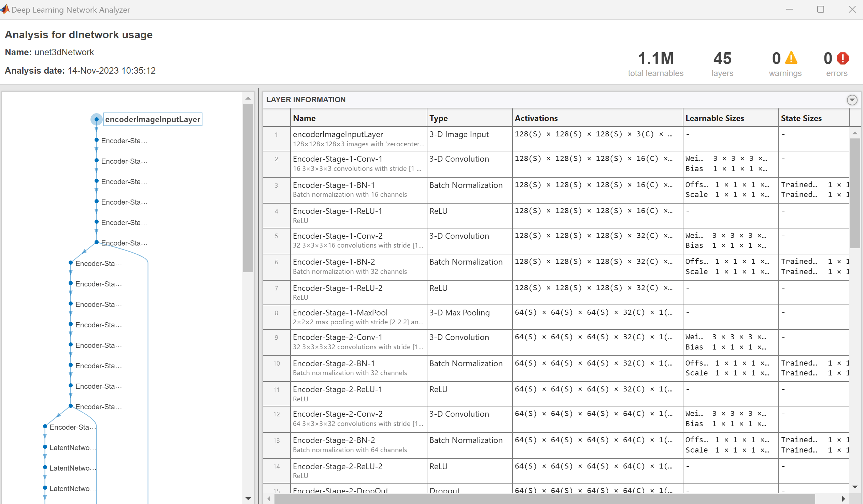
Task: Click the encoderImageInputLayer label in graph
Action: tap(152, 119)
